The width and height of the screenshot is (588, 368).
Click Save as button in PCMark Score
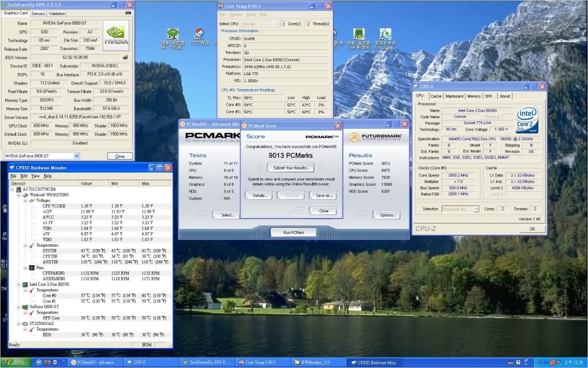pyautogui.click(x=324, y=196)
